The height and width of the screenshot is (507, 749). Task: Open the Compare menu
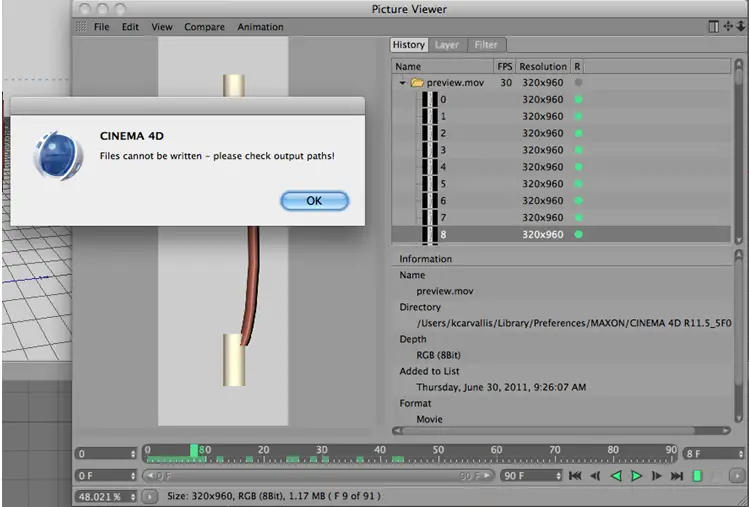[x=204, y=27]
